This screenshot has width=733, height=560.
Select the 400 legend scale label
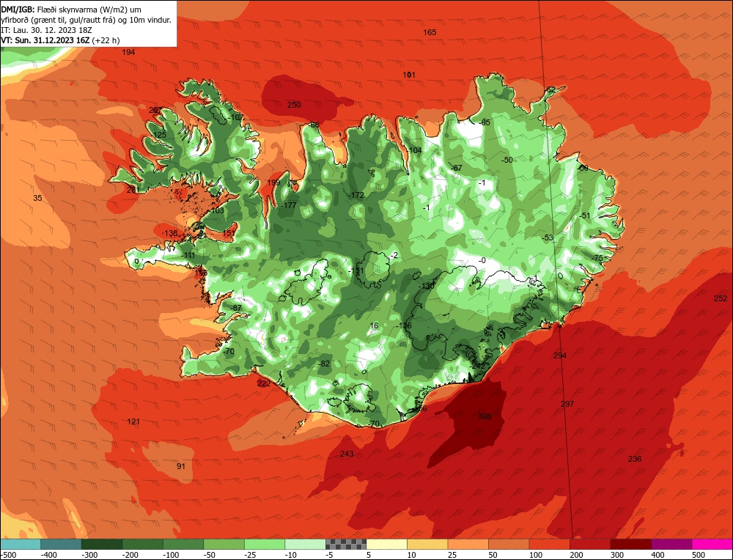[658, 555]
